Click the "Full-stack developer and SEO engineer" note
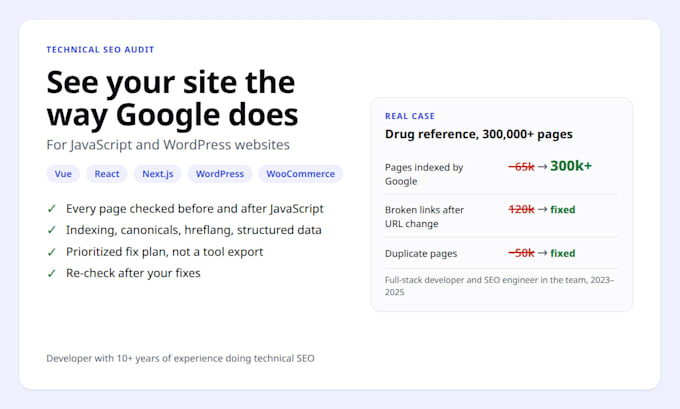 pos(499,286)
